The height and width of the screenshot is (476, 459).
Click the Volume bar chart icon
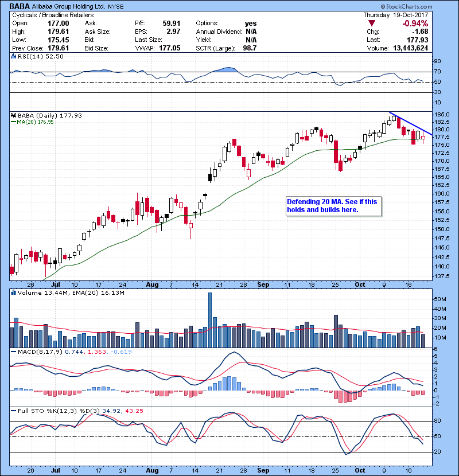pyautogui.click(x=13, y=292)
